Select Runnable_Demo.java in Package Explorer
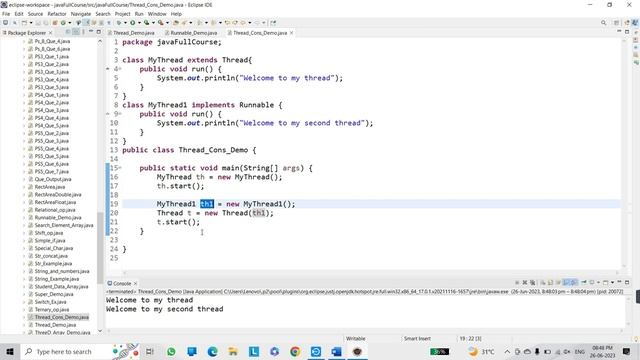 click(58, 218)
